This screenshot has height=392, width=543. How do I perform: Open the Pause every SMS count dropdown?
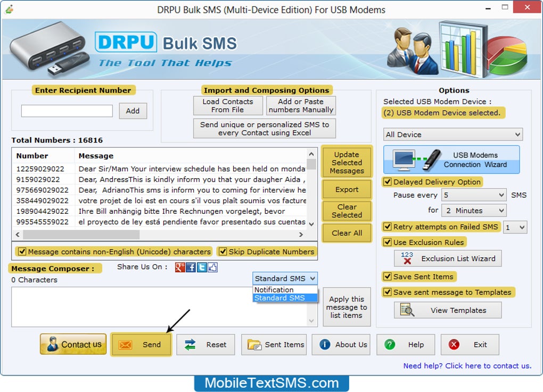point(474,195)
